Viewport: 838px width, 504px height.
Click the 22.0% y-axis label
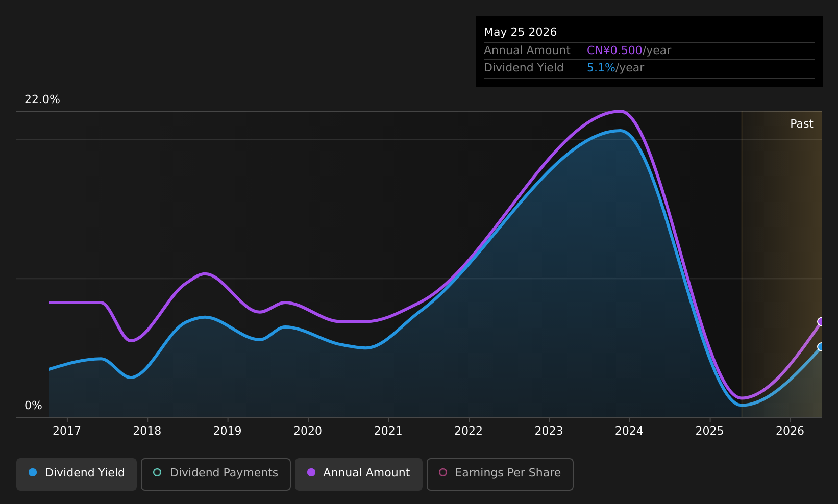click(x=42, y=99)
